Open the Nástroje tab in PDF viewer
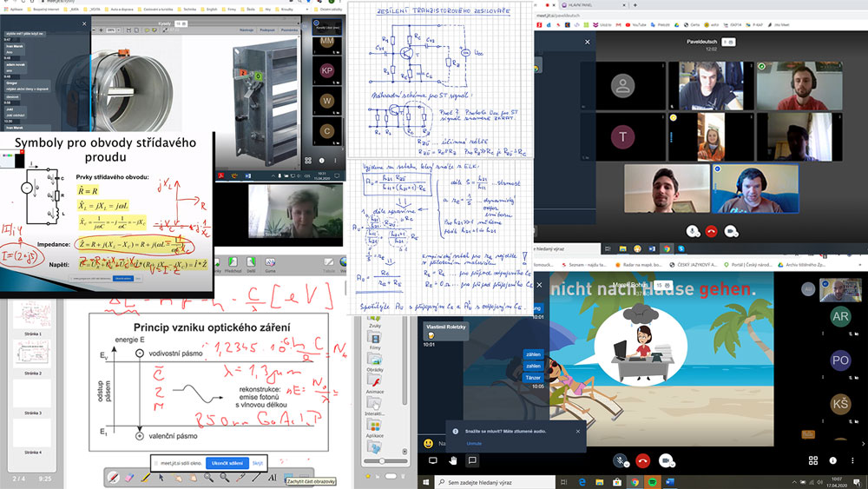This screenshot has height=489, width=868. (x=247, y=30)
